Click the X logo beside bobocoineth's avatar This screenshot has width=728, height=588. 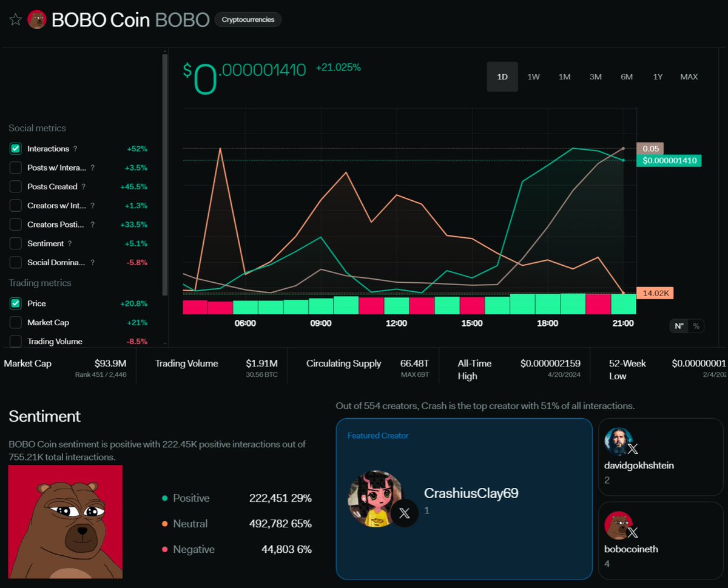coord(633,533)
